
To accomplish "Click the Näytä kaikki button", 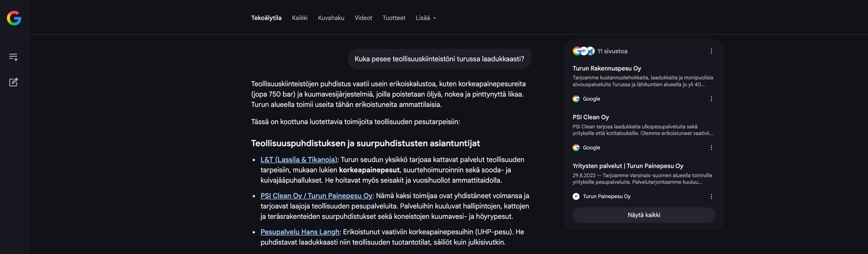I will pyautogui.click(x=644, y=215).
